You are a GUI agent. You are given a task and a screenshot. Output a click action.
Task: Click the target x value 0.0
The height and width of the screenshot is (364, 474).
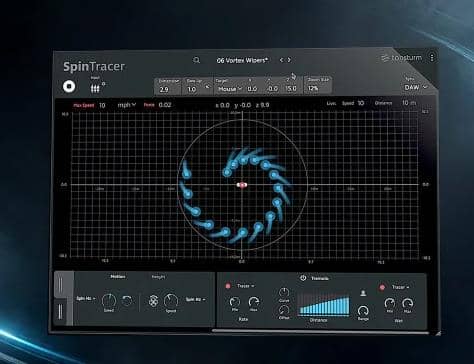pyautogui.click(x=252, y=89)
